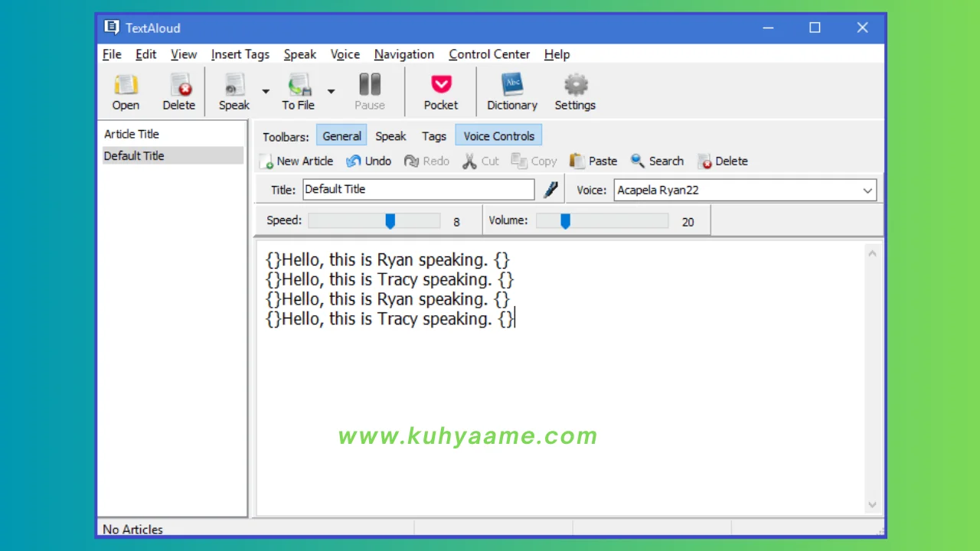Maximize the TextAloud window
The image size is (980, 551).
[815, 28]
